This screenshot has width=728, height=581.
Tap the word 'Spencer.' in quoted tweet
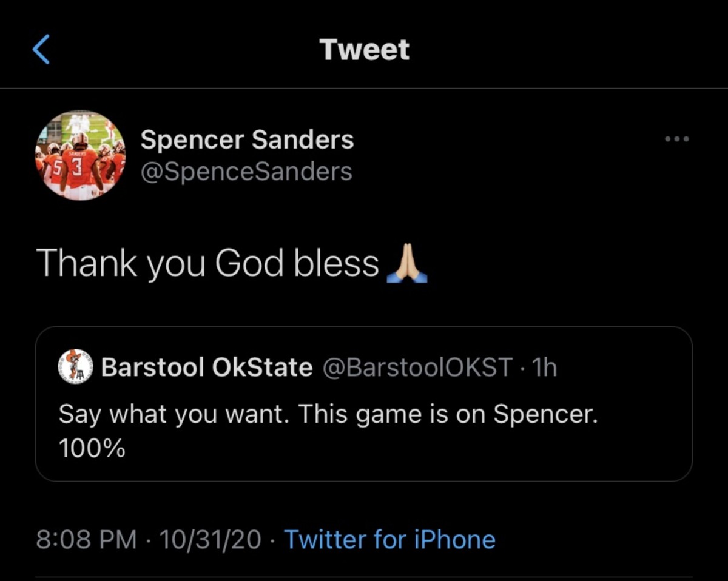coord(545,414)
